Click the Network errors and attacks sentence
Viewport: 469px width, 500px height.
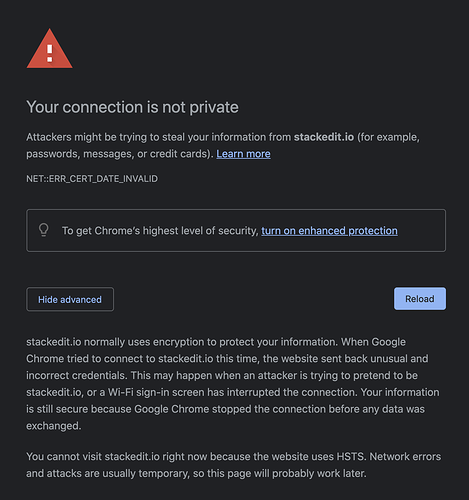click(234, 465)
